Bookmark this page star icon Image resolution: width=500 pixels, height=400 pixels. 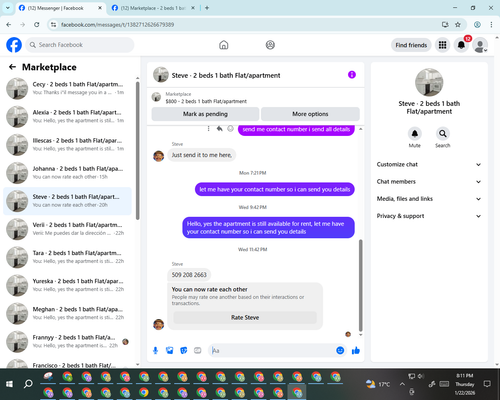pos(458,25)
